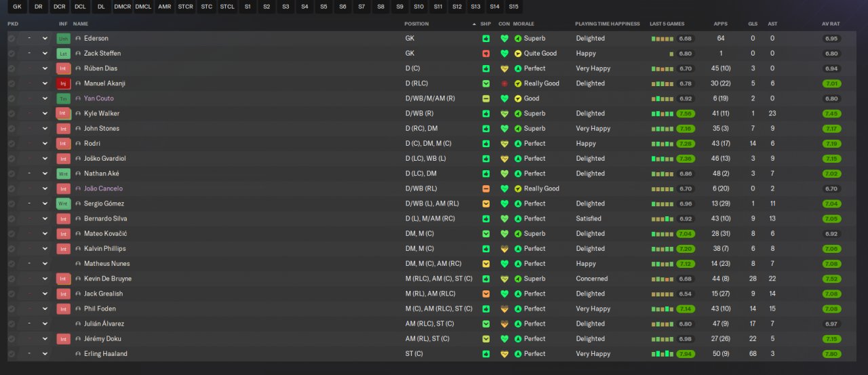Sort by the Av Rat column header
This screenshot has width=868, height=375.
(x=831, y=24)
